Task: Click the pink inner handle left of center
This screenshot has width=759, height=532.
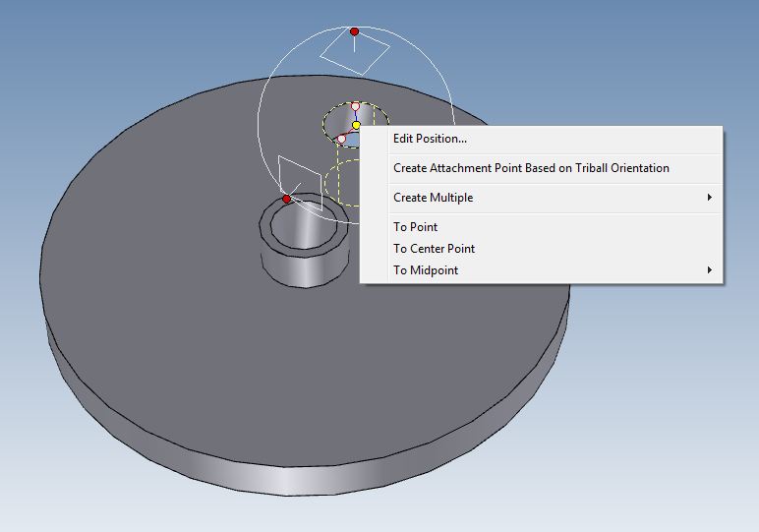Action: pyautogui.click(x=341, y=139)
